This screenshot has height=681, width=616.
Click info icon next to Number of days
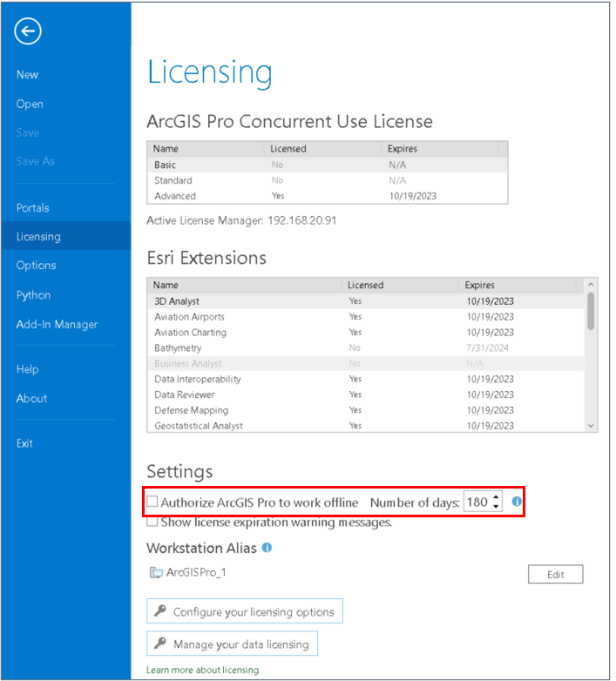[x=517, y=502]
